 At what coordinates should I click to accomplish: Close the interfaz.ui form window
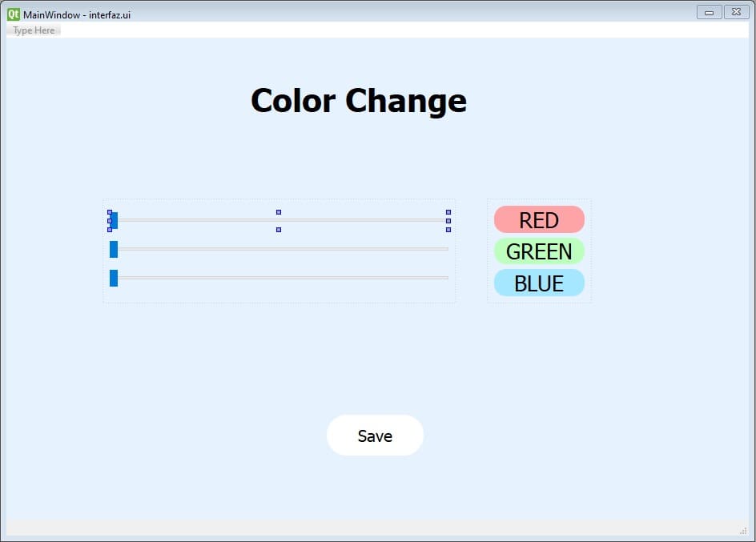coord(736,13)
